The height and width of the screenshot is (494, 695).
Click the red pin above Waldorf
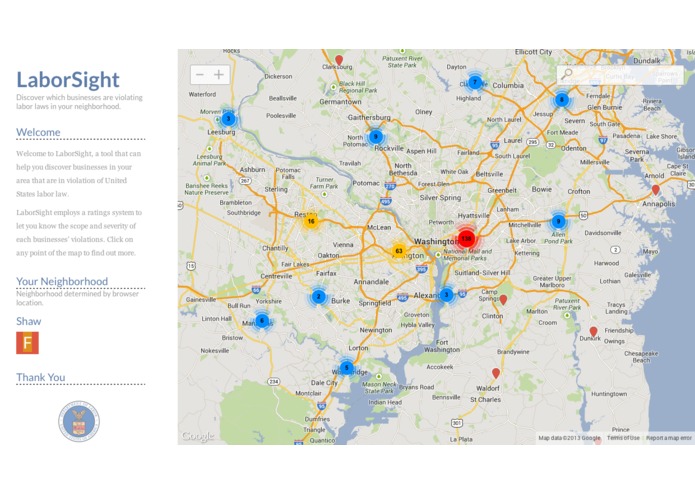[496, 373]
